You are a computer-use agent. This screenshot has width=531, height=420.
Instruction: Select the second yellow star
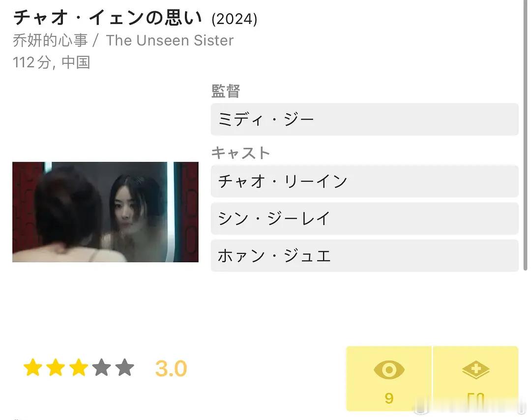tap(56, 367)
